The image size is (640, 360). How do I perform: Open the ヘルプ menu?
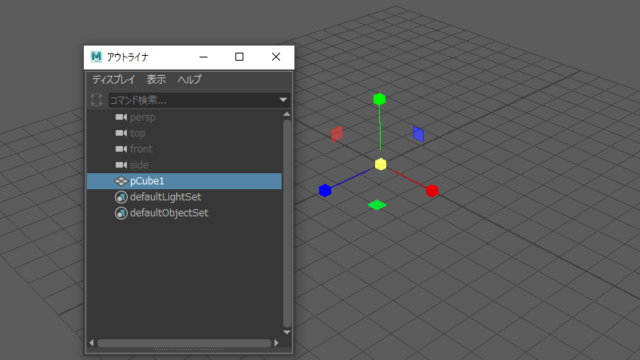coord(189,80)
